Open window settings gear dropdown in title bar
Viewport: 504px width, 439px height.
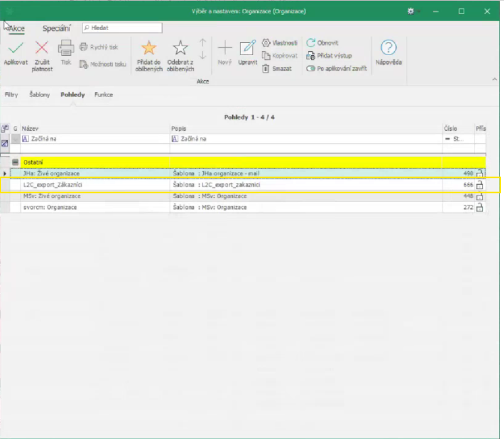pyautogui.click(x=413, y=11)
